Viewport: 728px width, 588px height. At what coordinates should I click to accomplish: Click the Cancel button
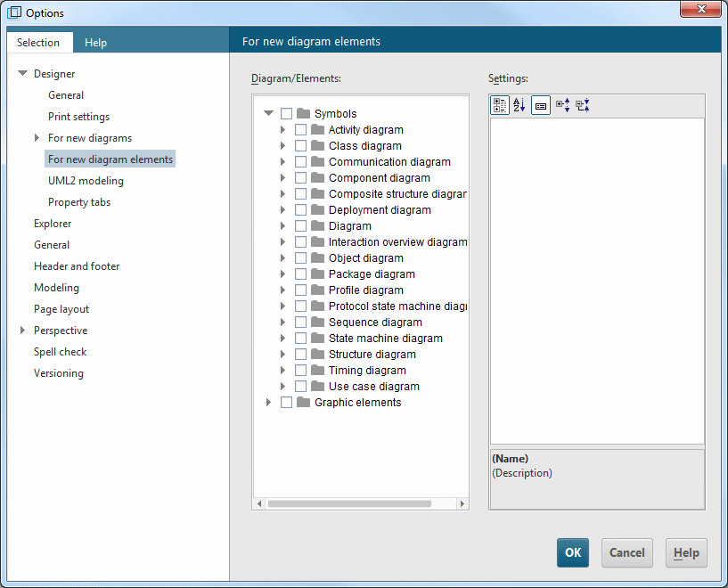click(x=626, y=552)
